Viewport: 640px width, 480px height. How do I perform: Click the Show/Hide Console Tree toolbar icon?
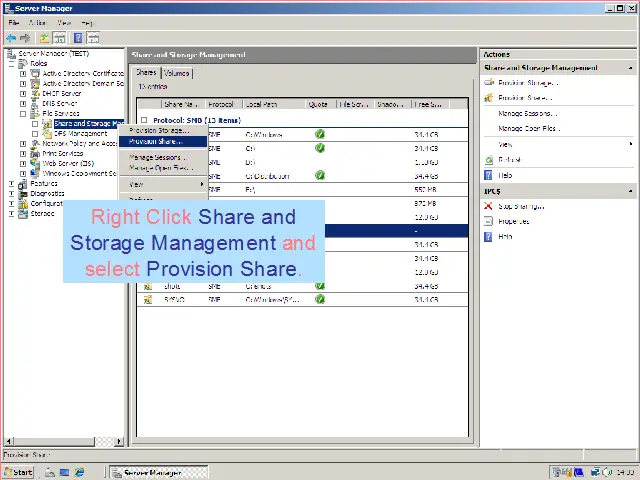click(60, 38)
